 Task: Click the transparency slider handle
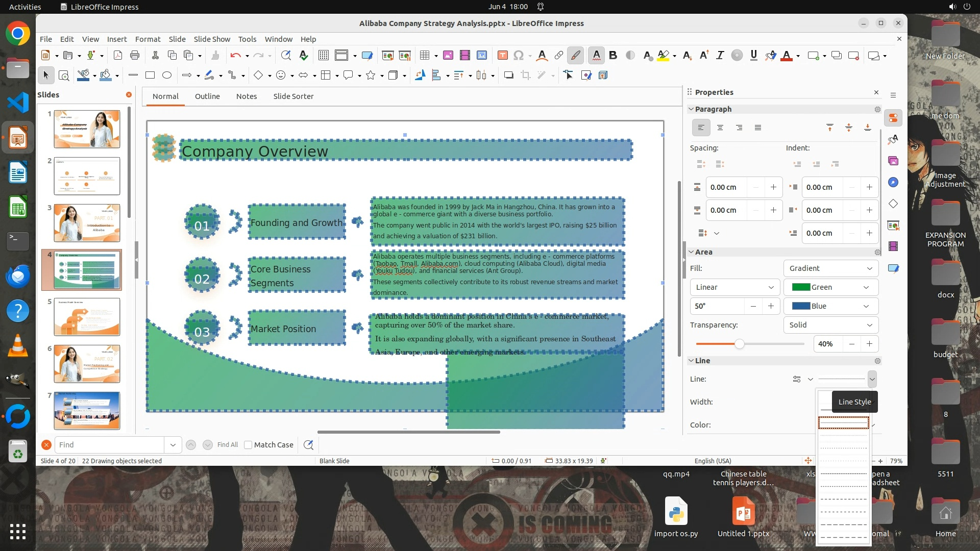(739, 344)
